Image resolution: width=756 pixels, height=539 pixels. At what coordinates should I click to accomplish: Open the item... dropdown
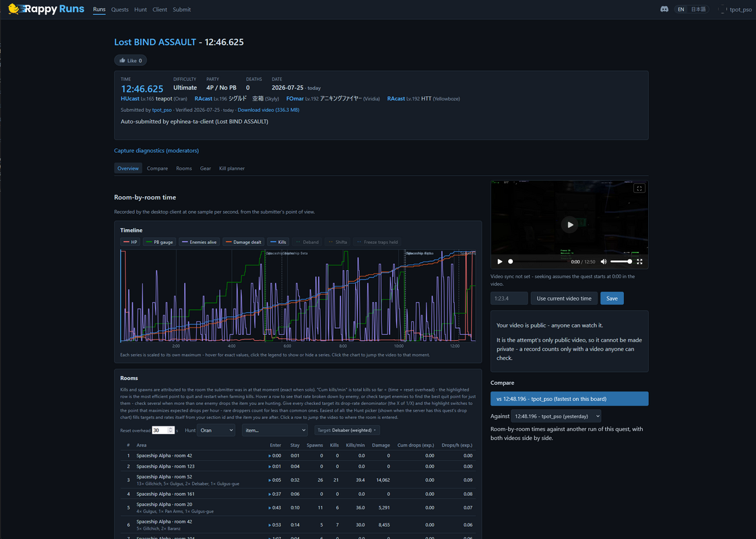pyautogui.click(x=274, y=430)
